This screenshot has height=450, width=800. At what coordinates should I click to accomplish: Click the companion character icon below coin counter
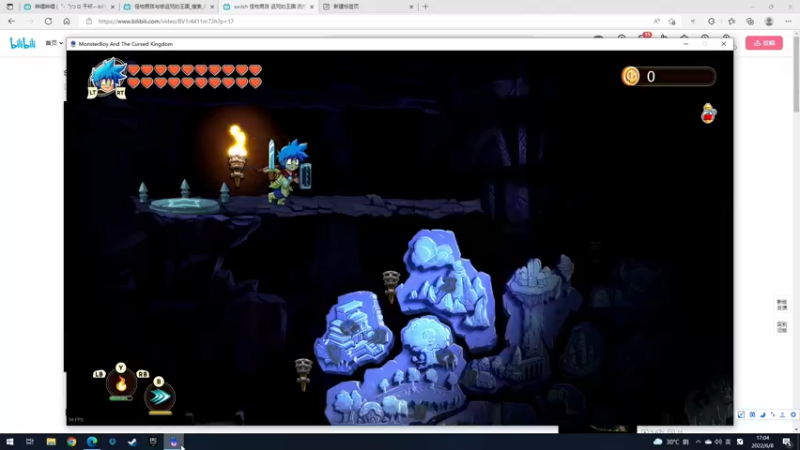pyautogui.click(x=708, y=113)
